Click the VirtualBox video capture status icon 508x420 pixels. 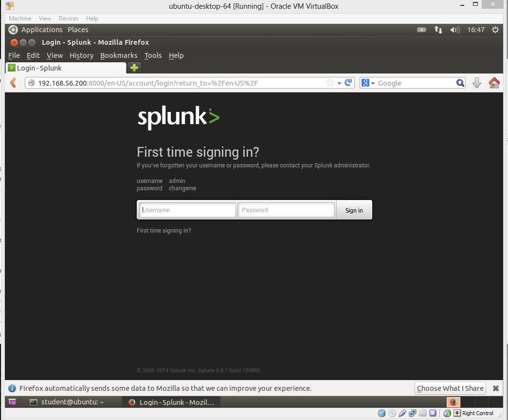433,413
